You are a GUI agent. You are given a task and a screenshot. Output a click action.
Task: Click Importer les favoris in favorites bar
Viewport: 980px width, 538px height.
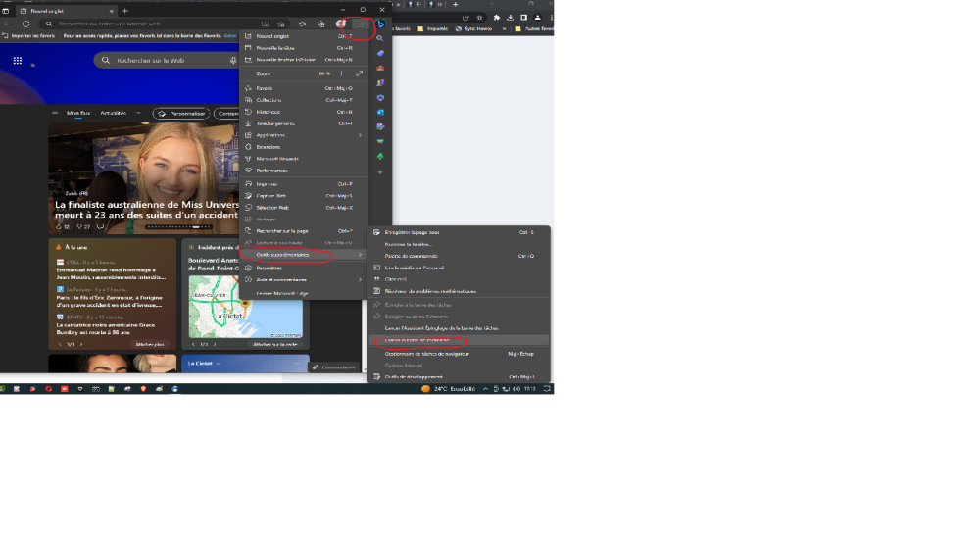click(x=28, y=36)
